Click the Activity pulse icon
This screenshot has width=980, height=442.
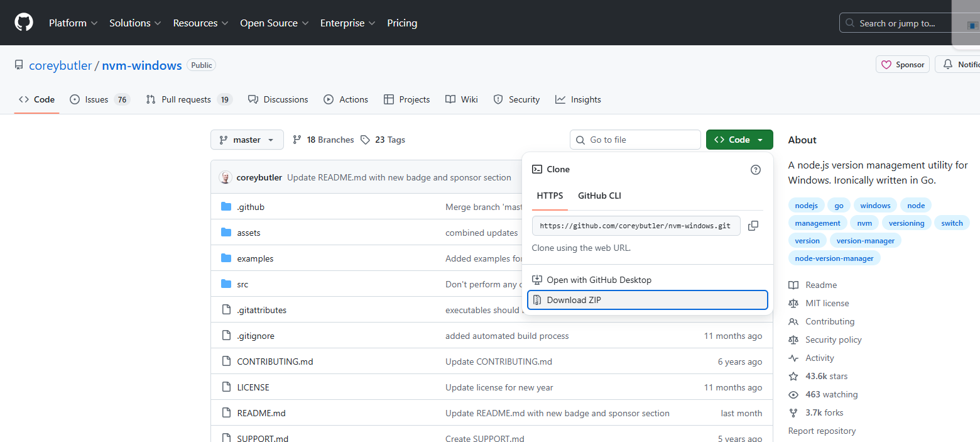793,358
